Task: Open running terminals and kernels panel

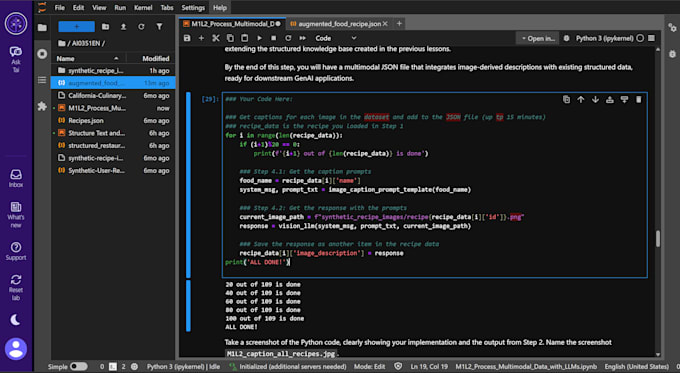Action: (x=42, y=54)
